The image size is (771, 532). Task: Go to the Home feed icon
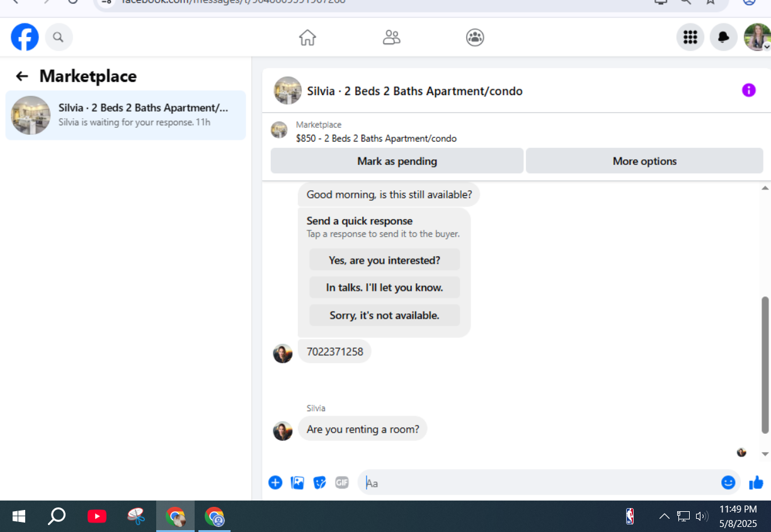click(307, 38)
